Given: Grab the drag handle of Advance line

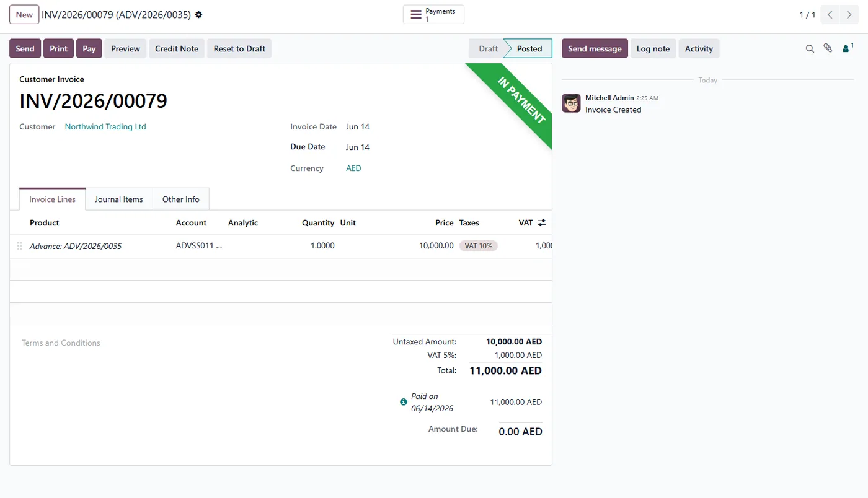Looking at the screenshot, I should tap(19, 246).
